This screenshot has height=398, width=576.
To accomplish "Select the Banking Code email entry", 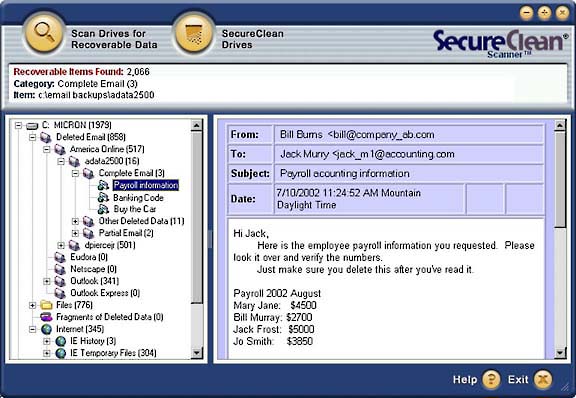I will 138,198.
